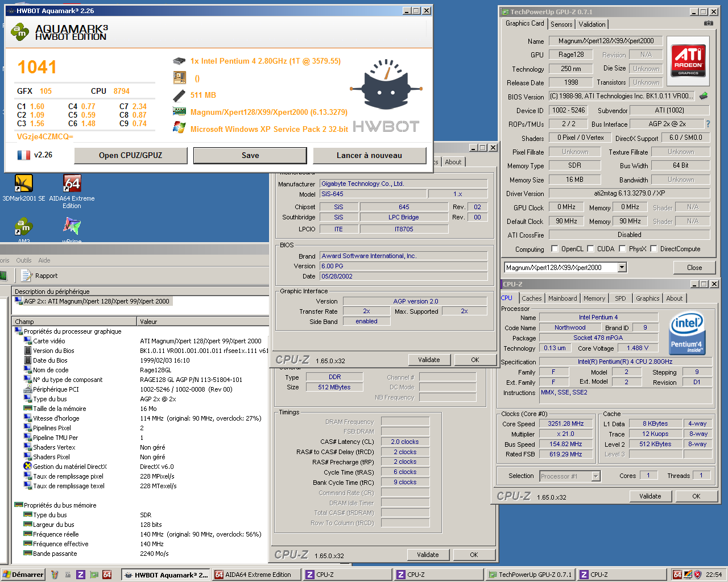Click the Gigabyte Technology Co., Ltd. manufacturer field
This screenshot has height=582, width=728.
[403, 184]
